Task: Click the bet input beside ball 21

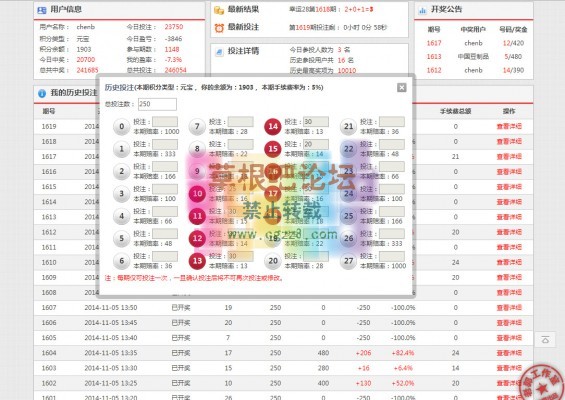Action: (392, 122)
